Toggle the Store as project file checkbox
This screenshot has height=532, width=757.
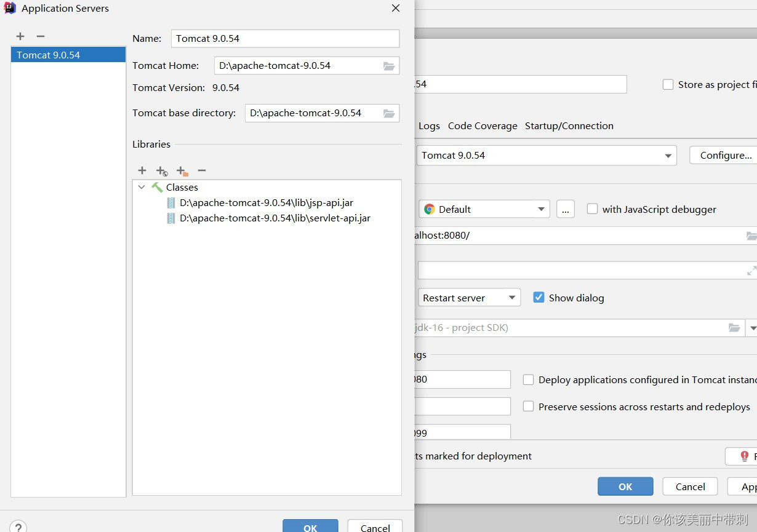[x=668, y=85]
